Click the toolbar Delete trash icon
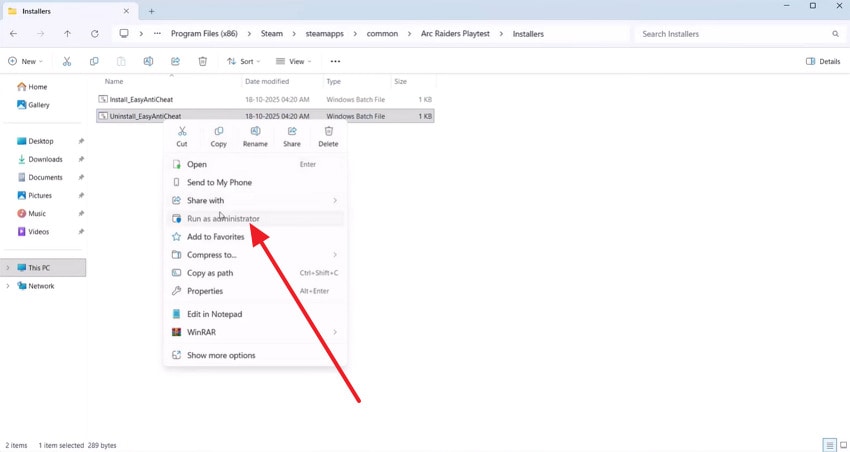Viewport: 850px width, 452px height. point(202,61)
